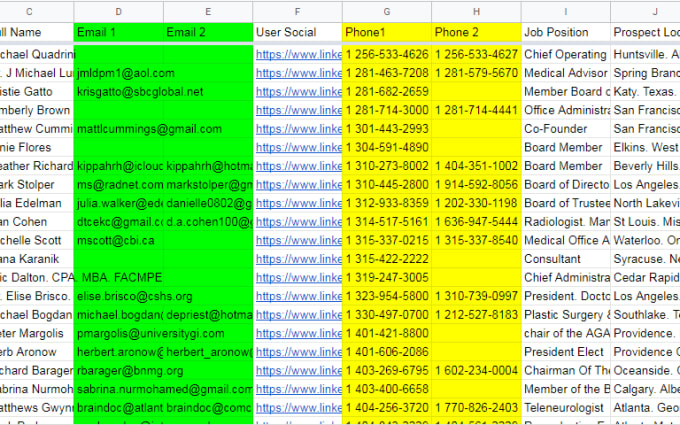Select the Eric Dalton name cell

pos(36,278)
